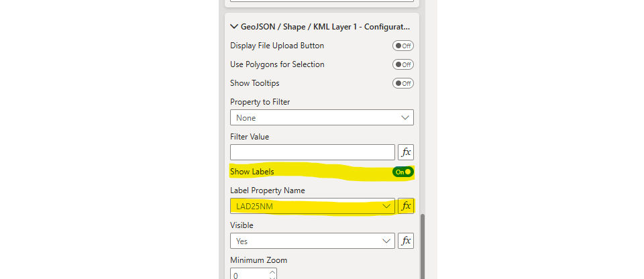Open fx button beside Label Property Name
Viewport: 644px width, 279px height.
pyautogui.click(x=405, y=206)
